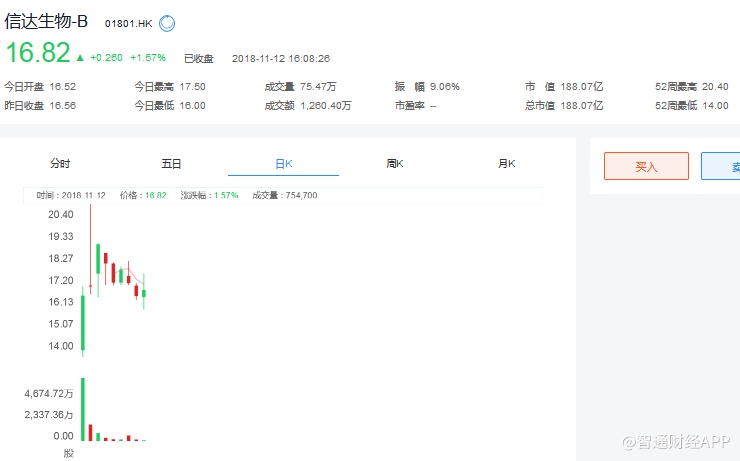Screen dimensions: 740x461
Task: Open the 月K chart tab
Action: click(506, 164)
